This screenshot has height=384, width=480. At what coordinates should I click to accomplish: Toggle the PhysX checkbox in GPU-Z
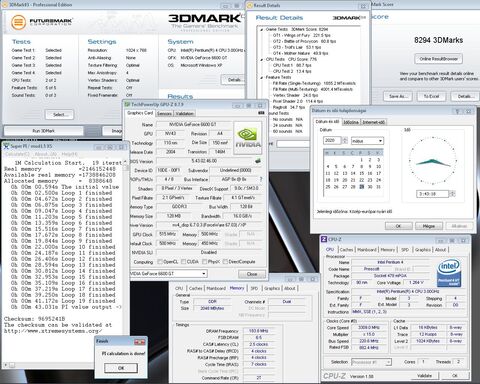click(x=204, y=262)
